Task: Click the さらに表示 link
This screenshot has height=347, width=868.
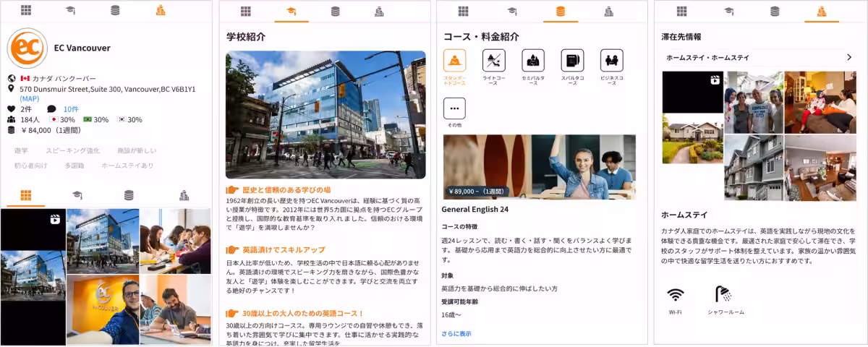Action: (456, 333)
